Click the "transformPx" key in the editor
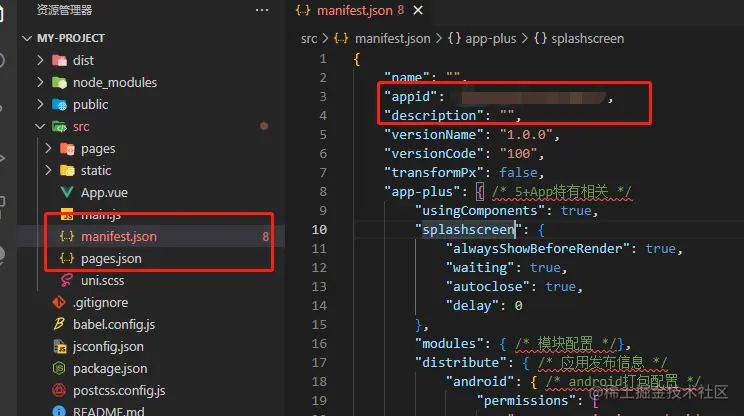The width and height of the screenshot is (744, 416). pyautogui.click(x=434, y=173)
